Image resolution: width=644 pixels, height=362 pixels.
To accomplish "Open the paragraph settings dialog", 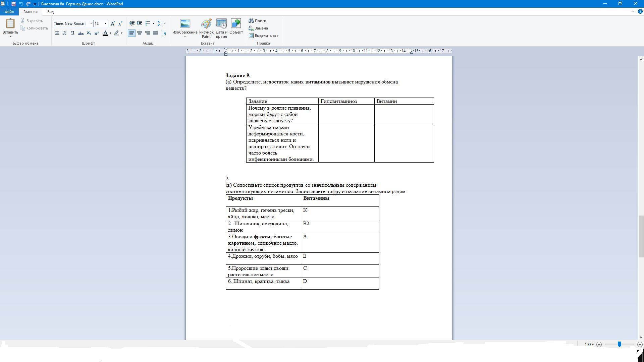I will 164,33.
